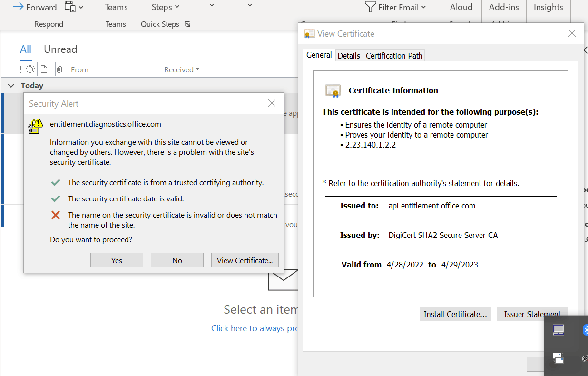Open Insights from the ribbon

(548, 7)
